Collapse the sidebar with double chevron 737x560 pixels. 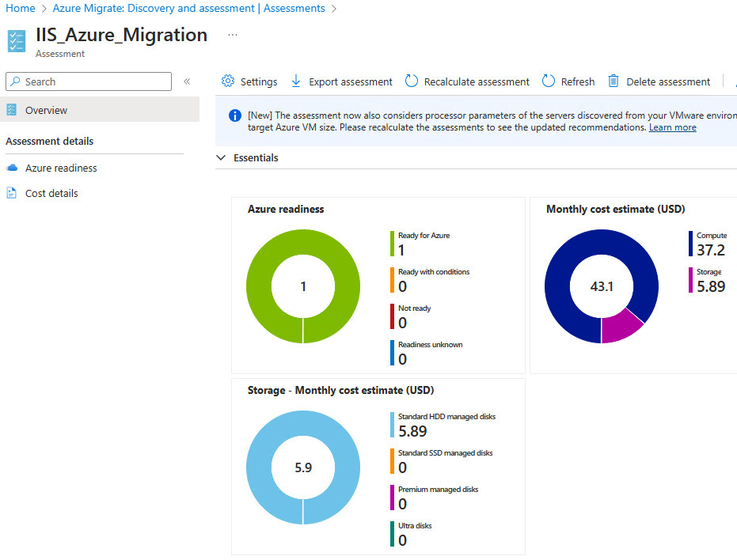[x=187, y=81]
